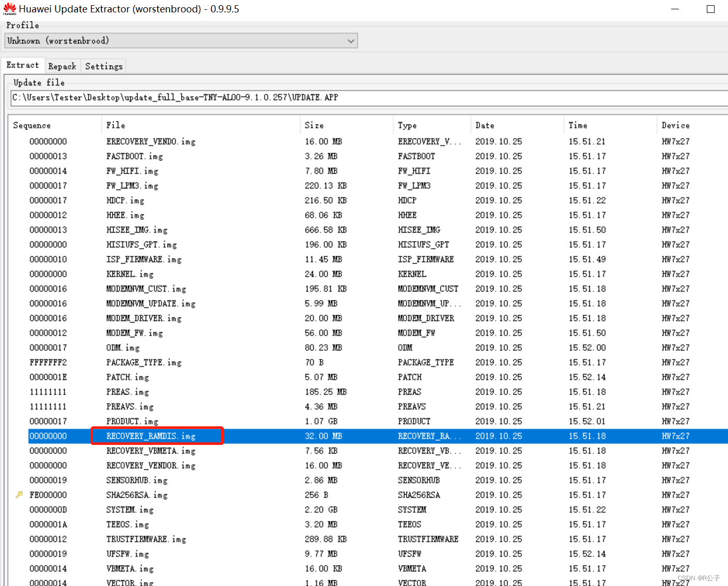Select the PREAS.img file
The height and width of the screenshot is (586, 728).
(x=127, y=392)
